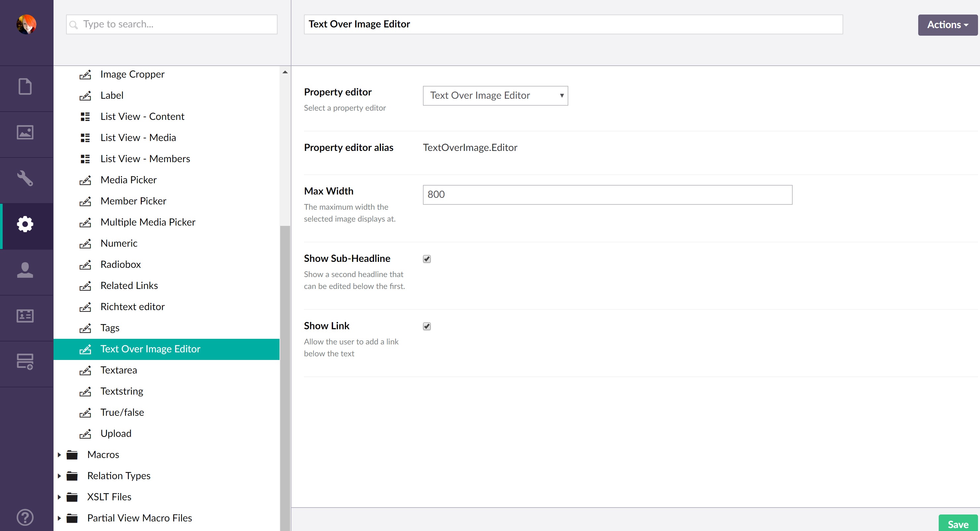The image size is (980, 531).
Task: Open the Members section icon
Action: pos(25,316)
